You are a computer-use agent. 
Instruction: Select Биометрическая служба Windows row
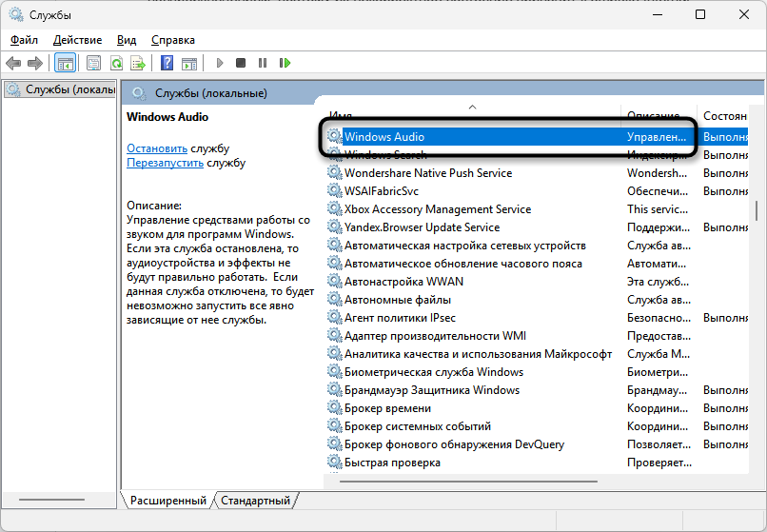coord(537,372)
